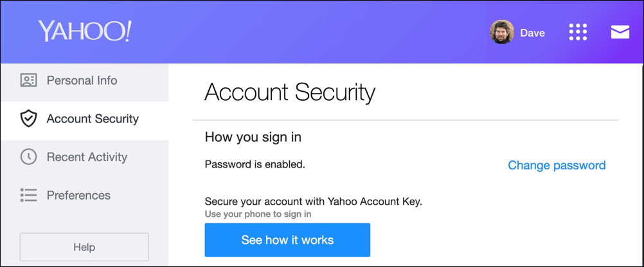Click the How you sign in subheading
Viewport: 644px width, 267px height.
click(x=253, y=137)
